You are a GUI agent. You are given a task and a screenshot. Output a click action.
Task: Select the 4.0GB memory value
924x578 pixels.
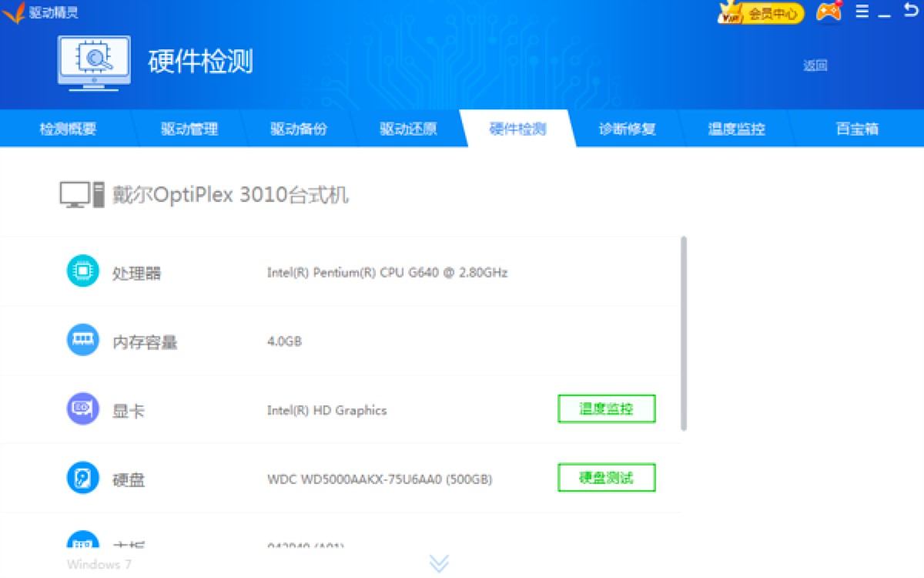click(284, 341)
